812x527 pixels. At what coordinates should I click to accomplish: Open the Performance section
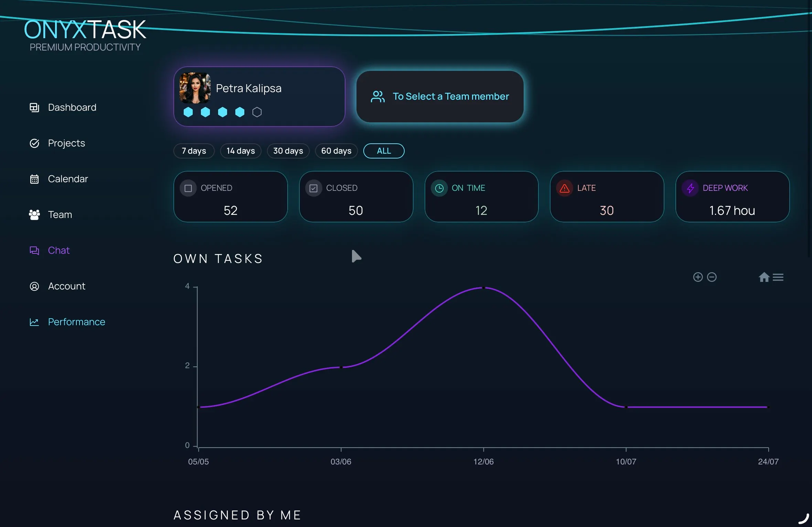point(77,322)
